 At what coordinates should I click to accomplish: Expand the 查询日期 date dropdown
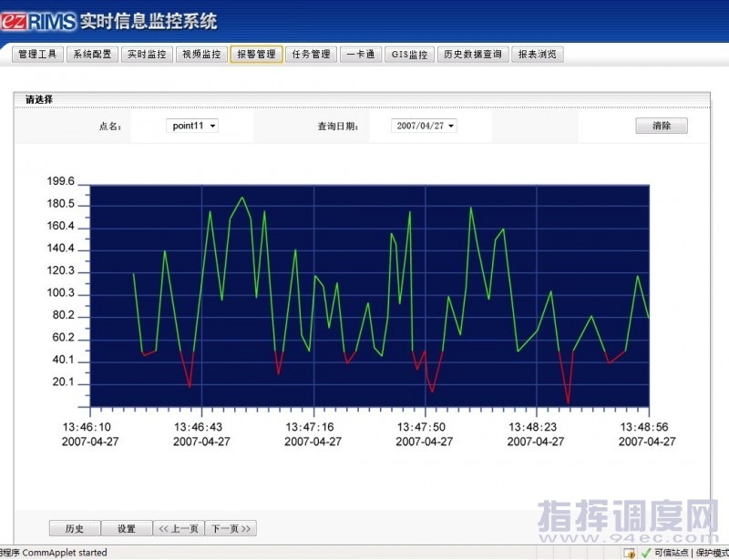click(425, 126)
